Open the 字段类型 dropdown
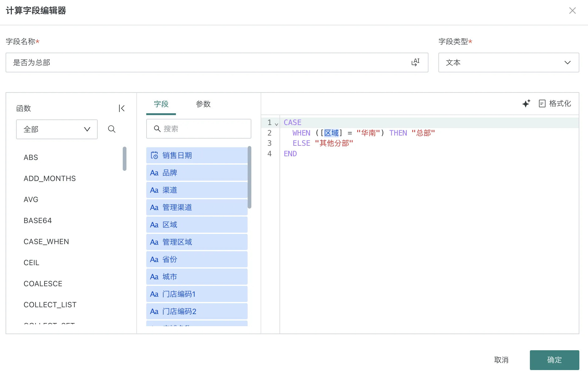The image size is (588, 375). (509, 62)
